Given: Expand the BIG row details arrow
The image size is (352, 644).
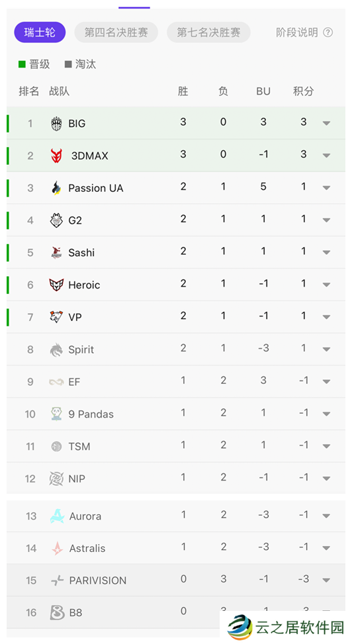Looking at the screenshot, I should (327, 123).
